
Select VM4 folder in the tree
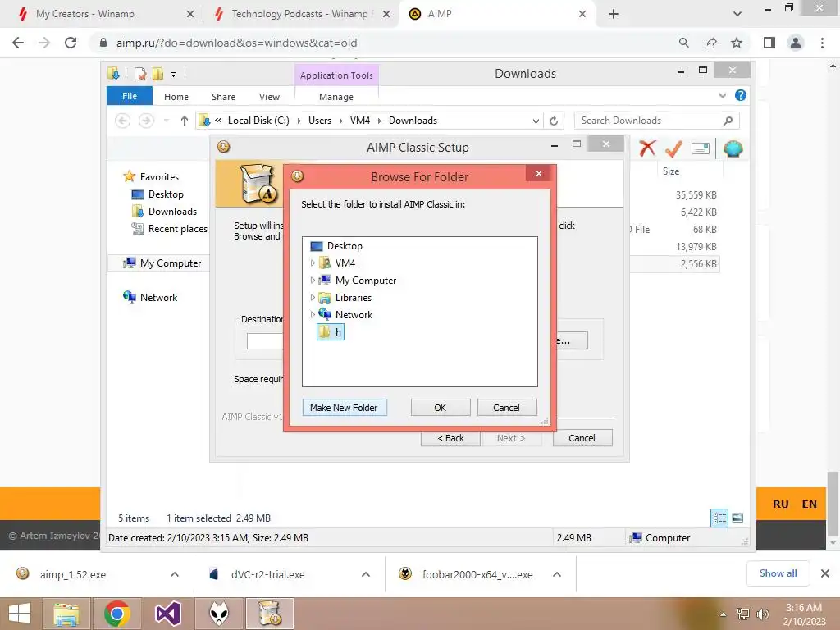pos(345,263)
